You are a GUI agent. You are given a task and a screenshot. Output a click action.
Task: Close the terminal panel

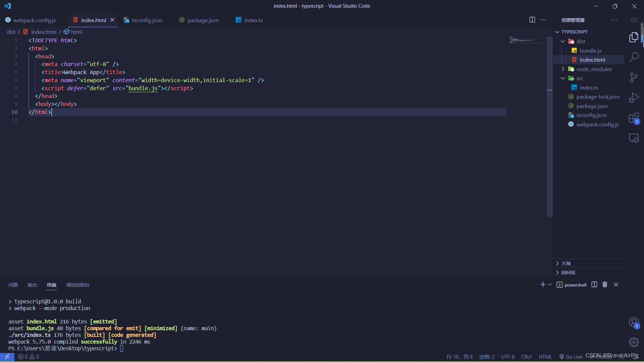616,285
